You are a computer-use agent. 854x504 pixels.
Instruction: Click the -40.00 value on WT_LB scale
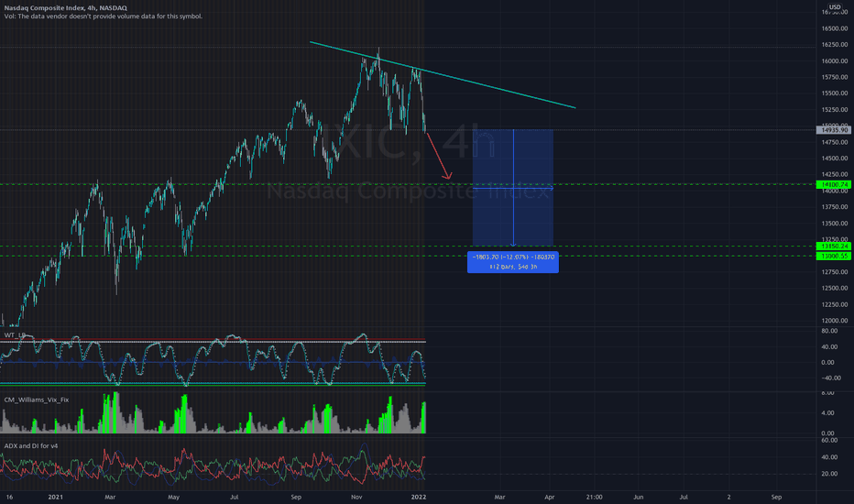pyautogui.click(x=830, y=378)
